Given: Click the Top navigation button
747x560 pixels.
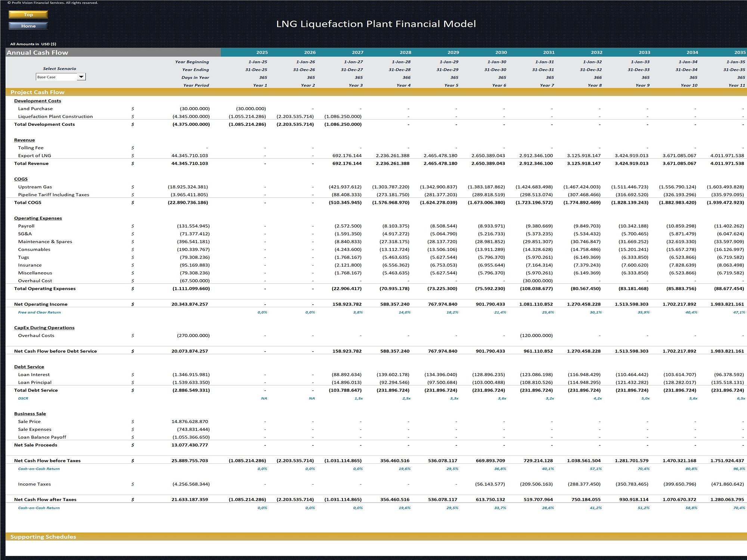Looking at the screenshot, I should click(28, 15).
